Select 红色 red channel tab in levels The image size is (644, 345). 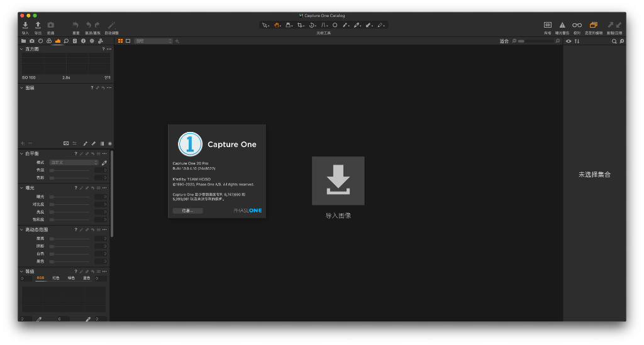pos(56,278)
